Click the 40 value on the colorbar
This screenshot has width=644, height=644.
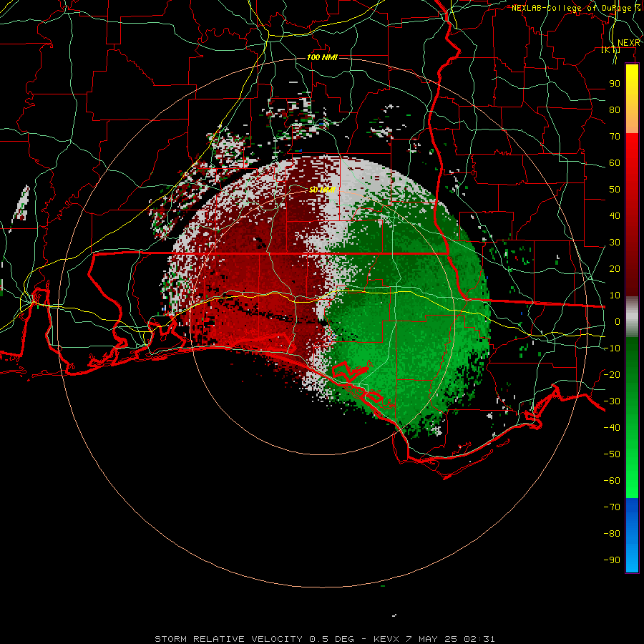click(615, 215)
